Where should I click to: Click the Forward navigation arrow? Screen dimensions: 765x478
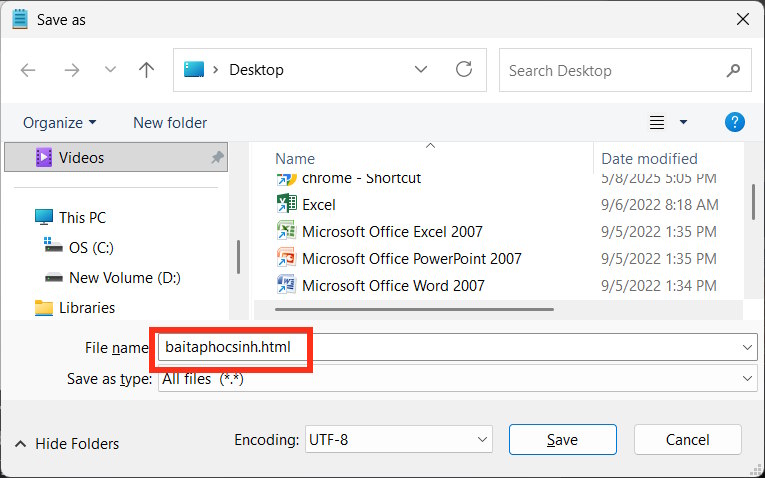71,70
